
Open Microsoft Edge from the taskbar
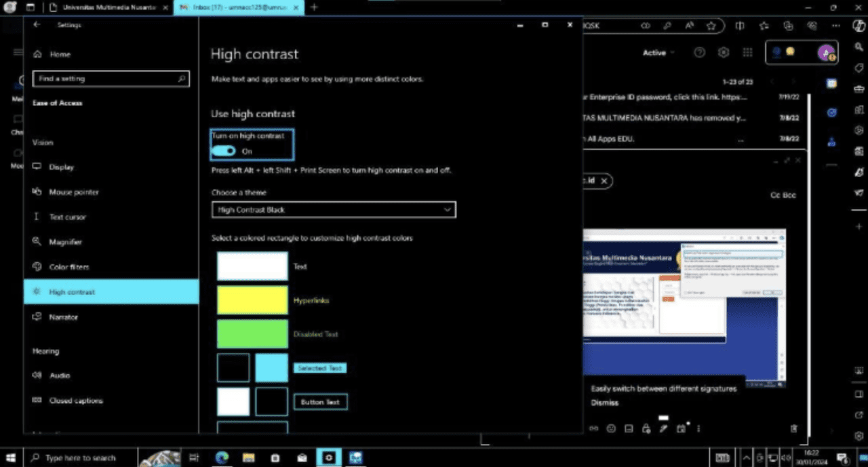[x=222, y=458]
